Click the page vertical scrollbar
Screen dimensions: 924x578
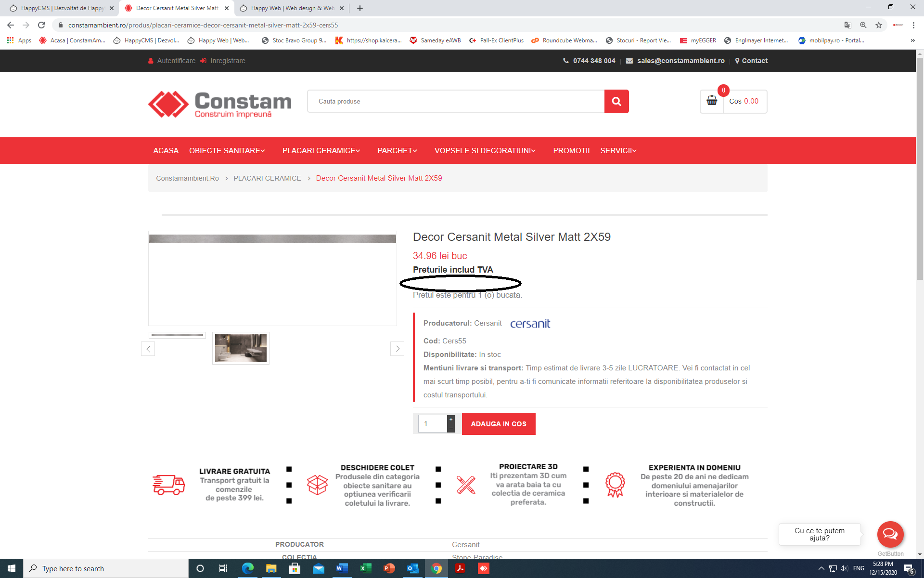pyautogui.click(x=920, y=169)
